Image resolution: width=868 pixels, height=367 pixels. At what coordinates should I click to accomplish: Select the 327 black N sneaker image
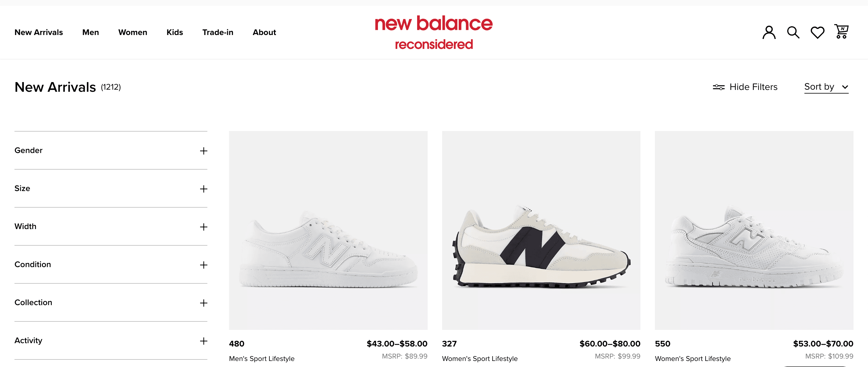tap(541, 230)
